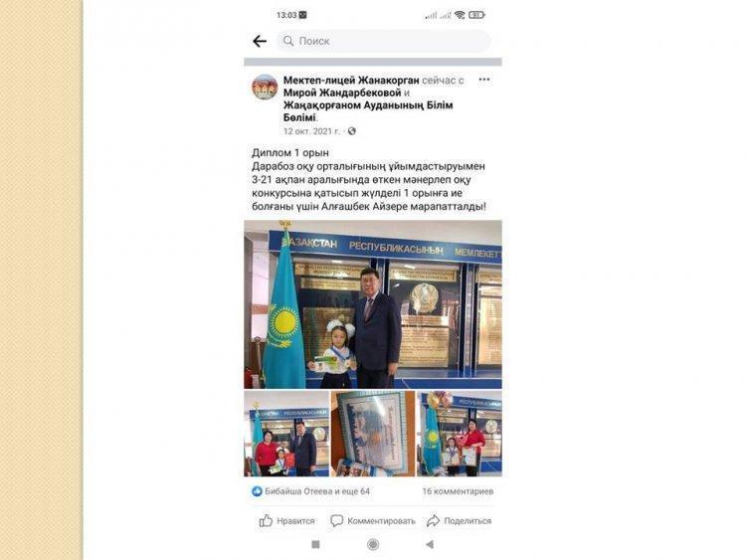View likes by Бибайша Отеева и еще 64
This screenshot has height=560, width=746.
[317, 491]
